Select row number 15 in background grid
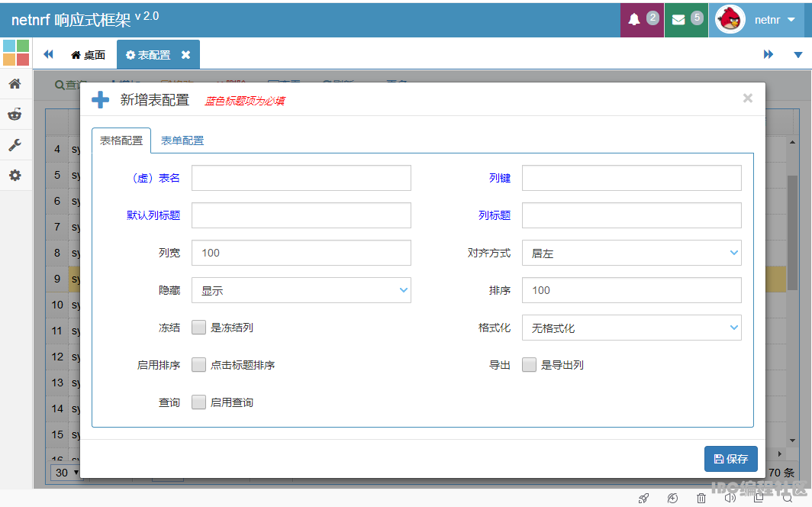The width and height of the screenshot is (812, 507). pos(57,434)
